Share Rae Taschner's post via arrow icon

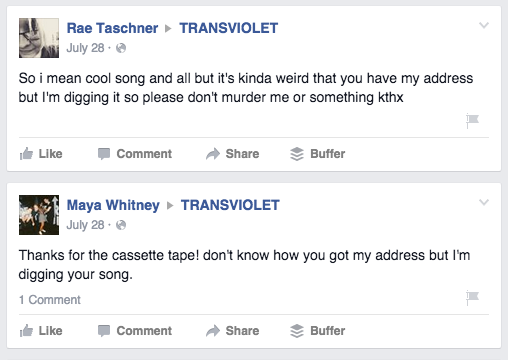click(213, 154)
